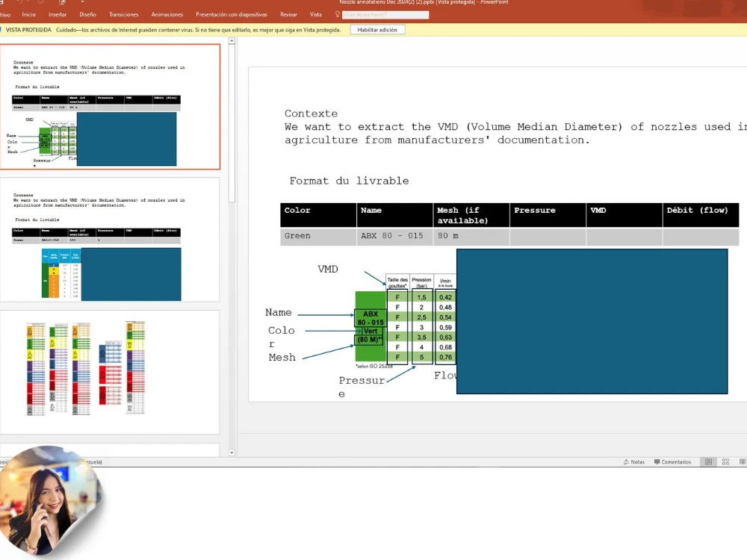Click the 'Name' annotation label beside diagram
The width and height of the screenshot is (747, 560).
point(278,312)
